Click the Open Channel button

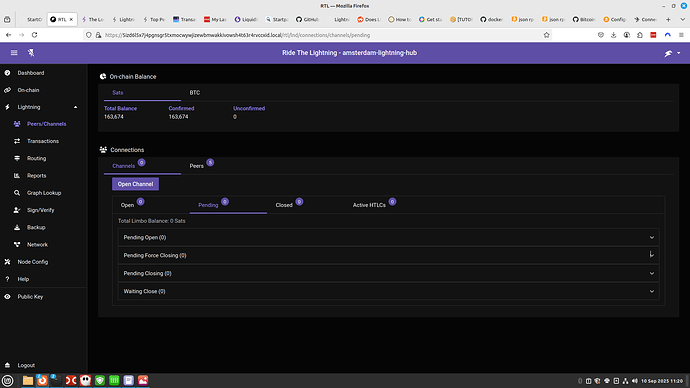point(136,184)
